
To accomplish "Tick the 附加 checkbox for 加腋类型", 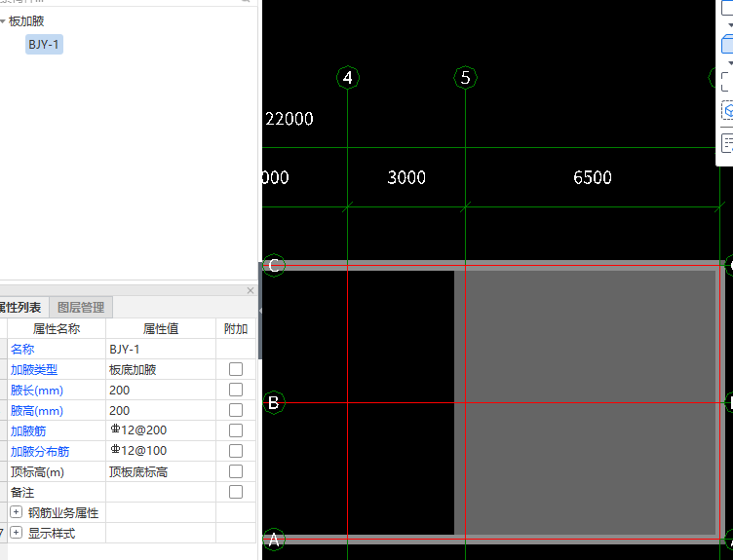I will (x=236, y=369).
